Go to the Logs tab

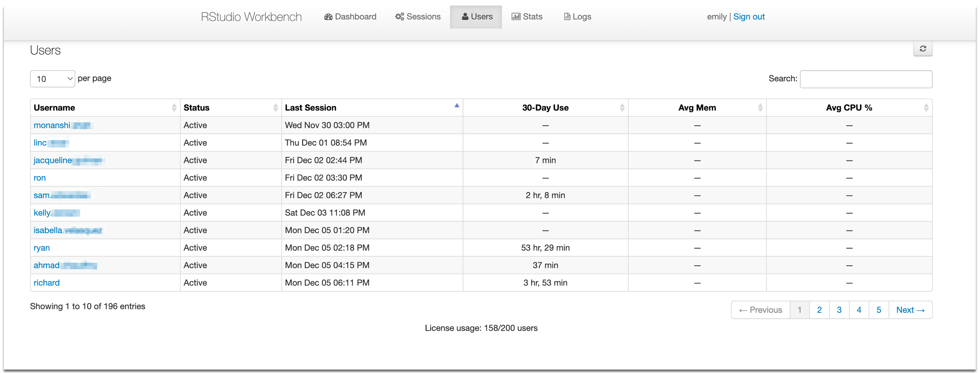577,17
